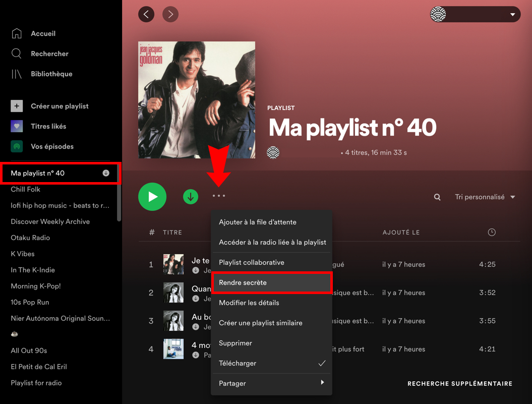Open Titres likés with the heart icon
This screenshot has height=404, width=532.
tap(17, 126)
